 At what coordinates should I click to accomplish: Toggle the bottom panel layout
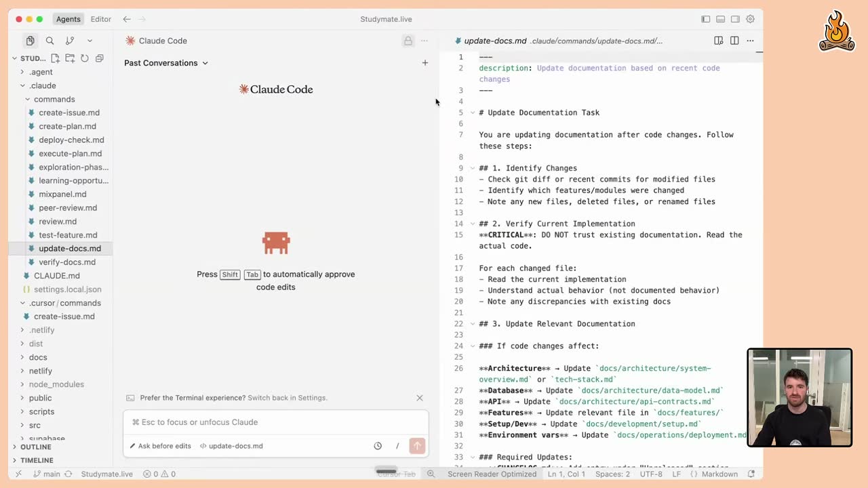click(721, 19)
